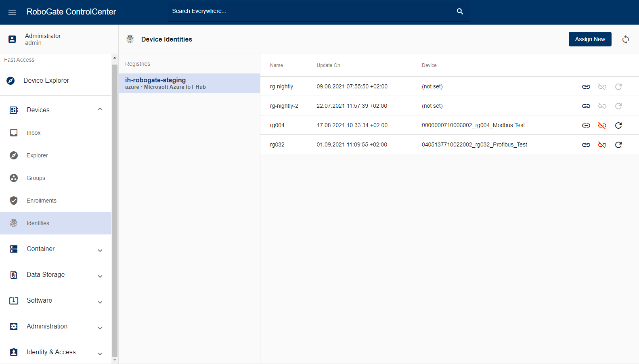This screenshot has height=364, width=639.
Task: Click sidebar scrollbar down arrow
Action: (x=115, y=360)
